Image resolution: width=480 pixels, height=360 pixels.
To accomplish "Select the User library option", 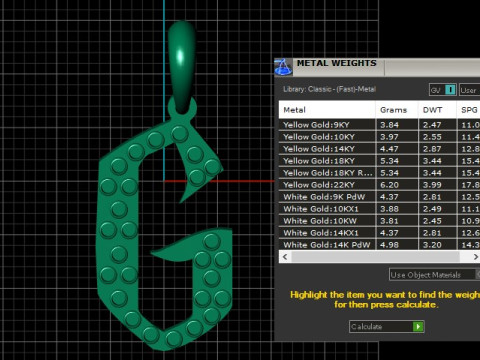I will click(x=469, y=90).
